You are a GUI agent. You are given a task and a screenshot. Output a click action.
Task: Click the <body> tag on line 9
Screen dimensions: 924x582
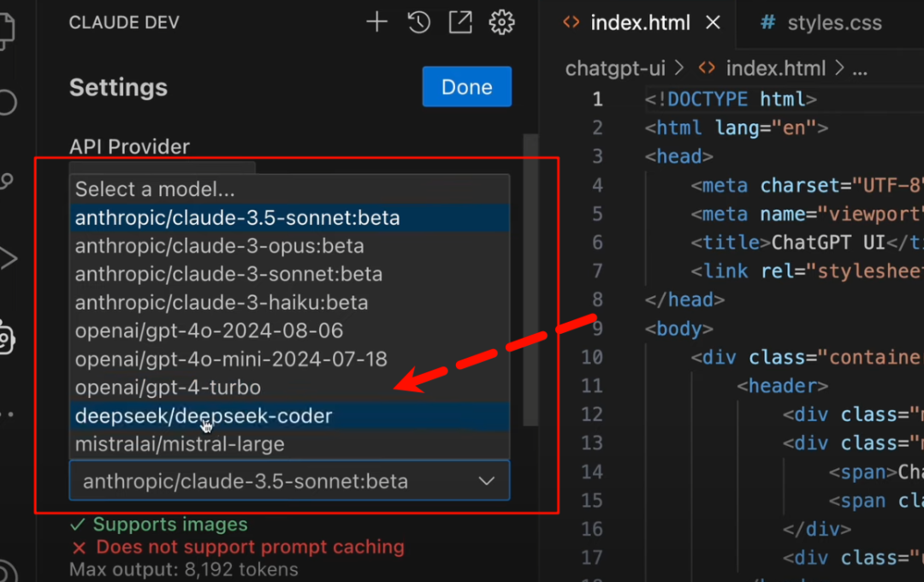coord(678,329)
